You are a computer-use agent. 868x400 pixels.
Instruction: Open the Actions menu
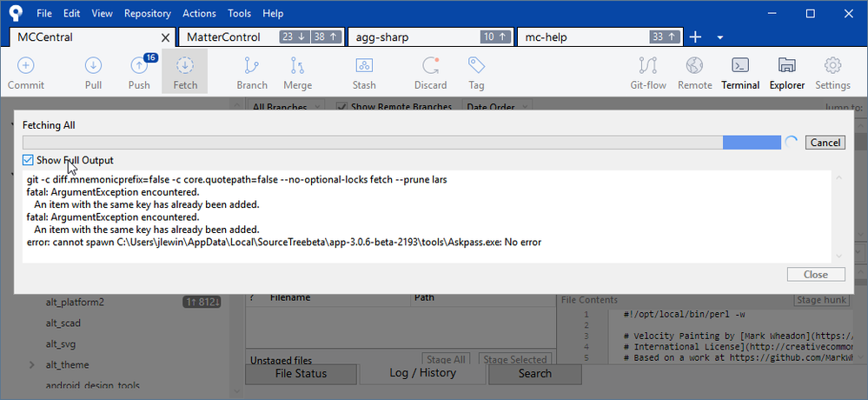pyautogui.click(x=199, y=13)
